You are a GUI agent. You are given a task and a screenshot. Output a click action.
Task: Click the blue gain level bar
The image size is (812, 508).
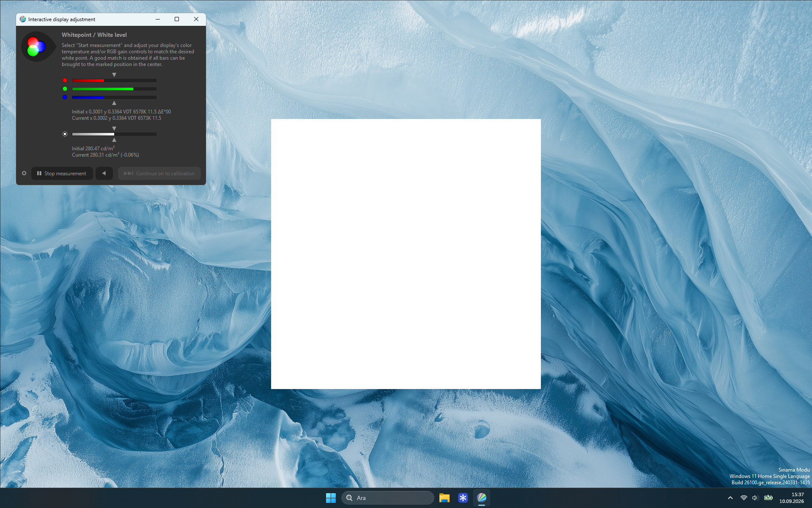pos(114,97)
